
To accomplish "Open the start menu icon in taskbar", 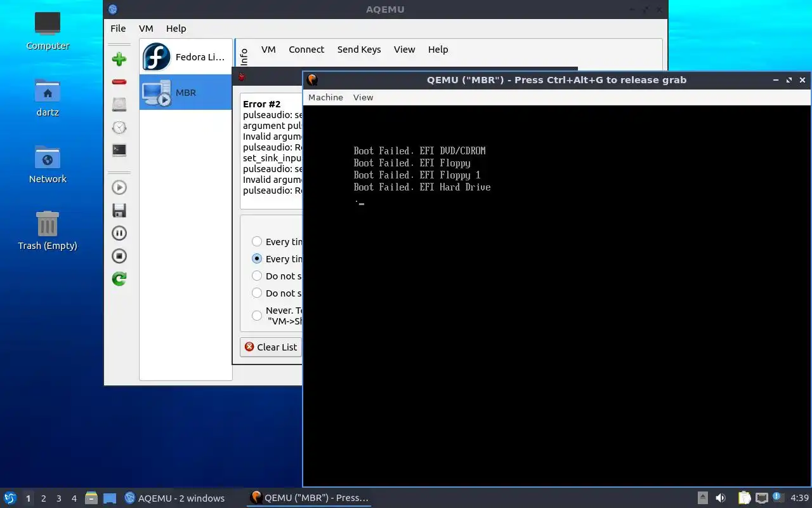I will coord(10,498).
